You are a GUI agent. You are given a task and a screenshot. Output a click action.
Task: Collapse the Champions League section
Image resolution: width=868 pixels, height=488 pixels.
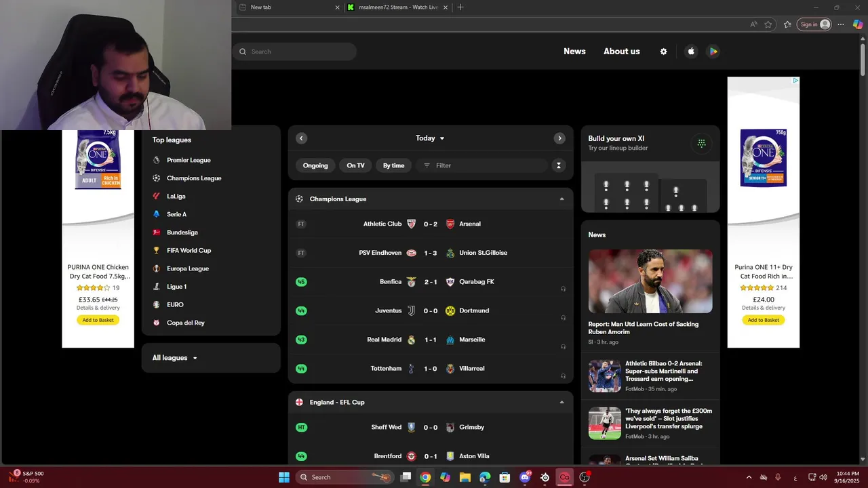click(x=561, y=199)
